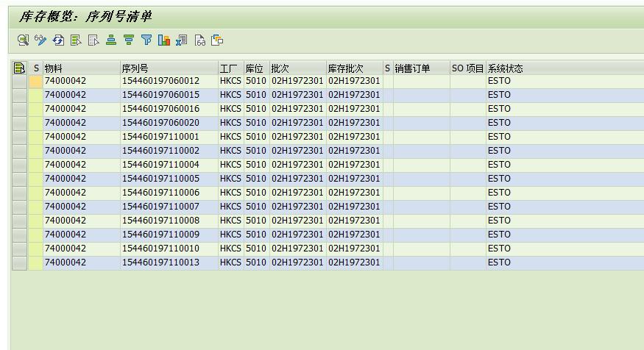Click the 序列号 column header
644x350 pixels.
[x=169, y=68]
